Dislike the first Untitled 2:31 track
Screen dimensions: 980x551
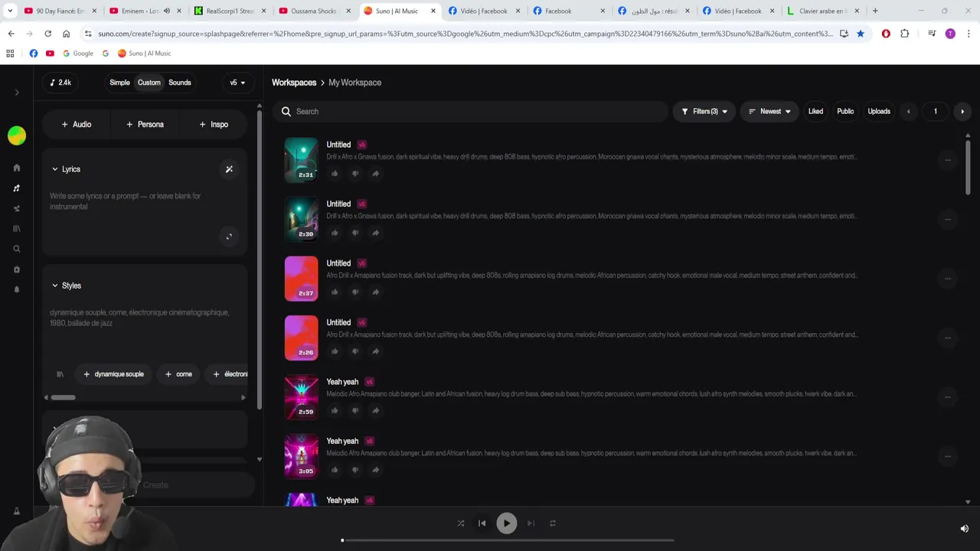tap(355, 174)
